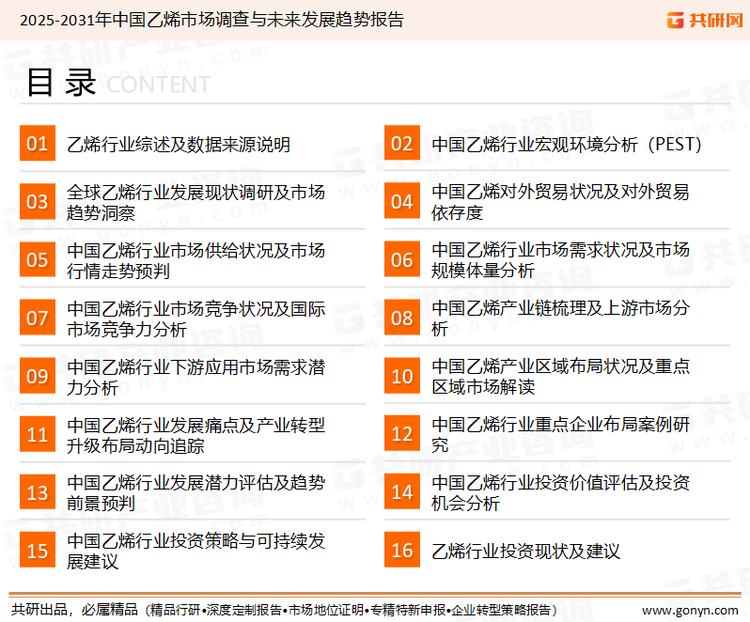The image size is (750, 622).
Task: Open chapter 全球乙烯行业发展现状调研及市场趋势洞察
Action: [196, 202]
